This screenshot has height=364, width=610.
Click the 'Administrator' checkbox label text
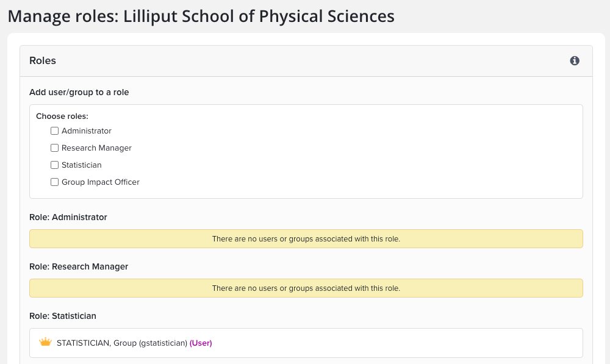[87, 131]
